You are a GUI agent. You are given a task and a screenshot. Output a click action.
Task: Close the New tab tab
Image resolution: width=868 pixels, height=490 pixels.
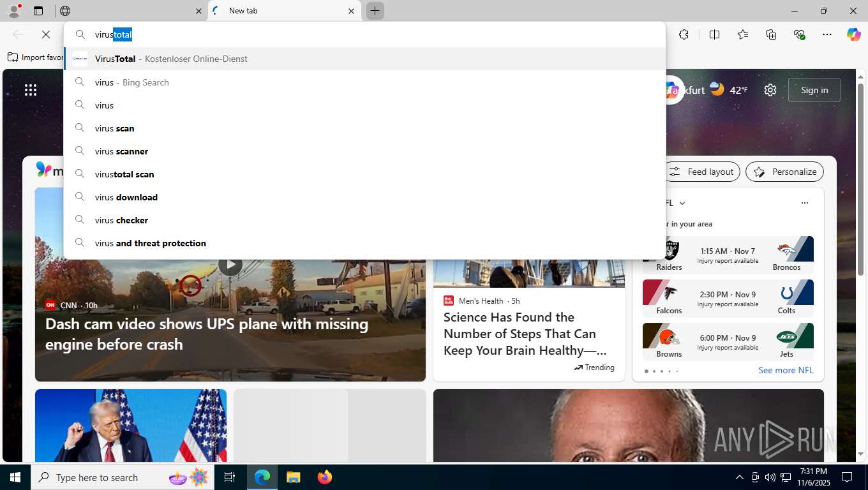[351, 11]
